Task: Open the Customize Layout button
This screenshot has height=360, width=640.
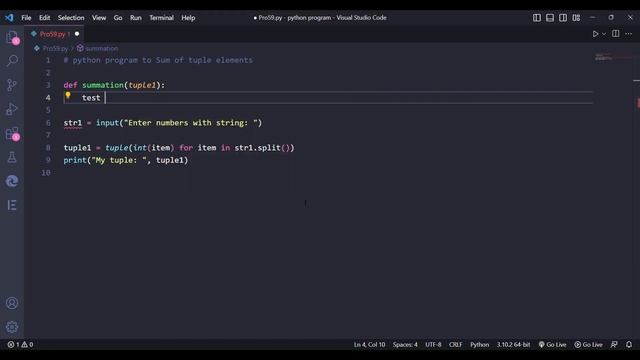Action: point(576,18)
